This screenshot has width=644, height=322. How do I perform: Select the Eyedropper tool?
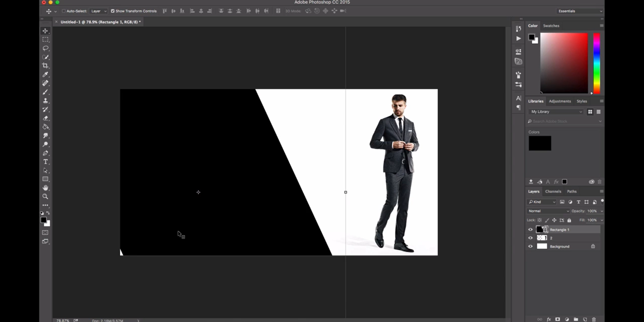coord(45,74)
